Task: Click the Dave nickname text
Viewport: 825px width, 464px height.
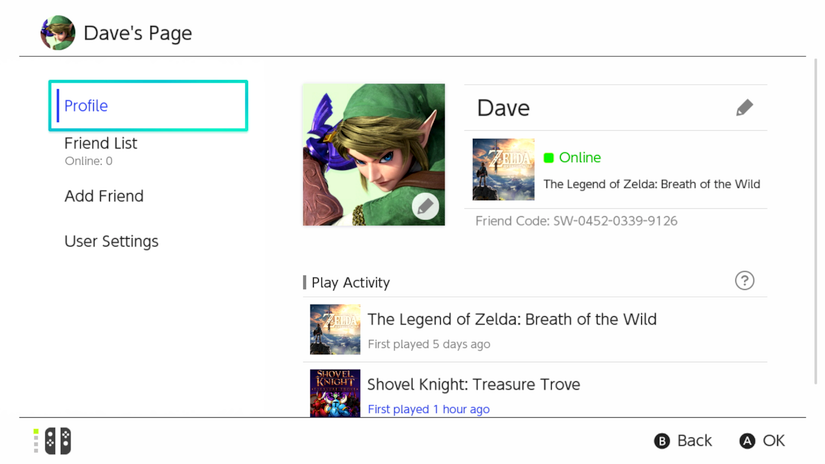Action: [503, 108]
